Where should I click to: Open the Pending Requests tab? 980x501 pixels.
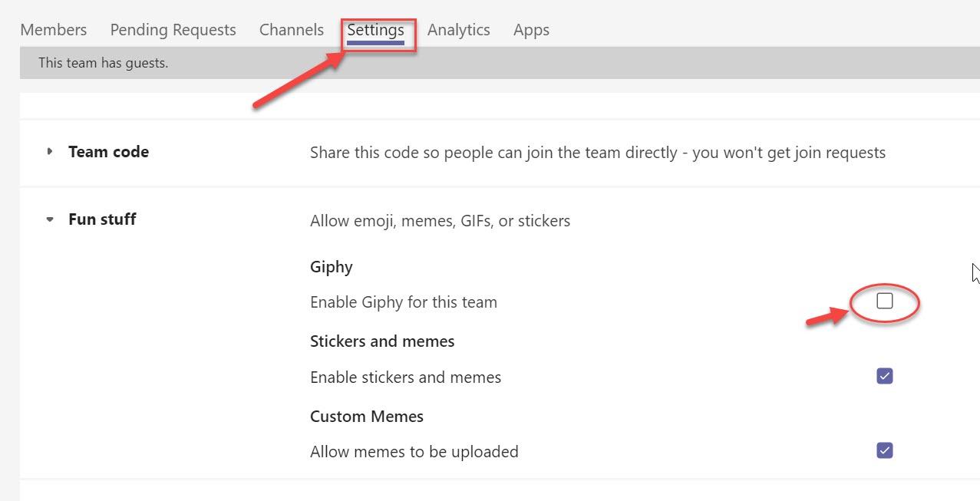173,29
